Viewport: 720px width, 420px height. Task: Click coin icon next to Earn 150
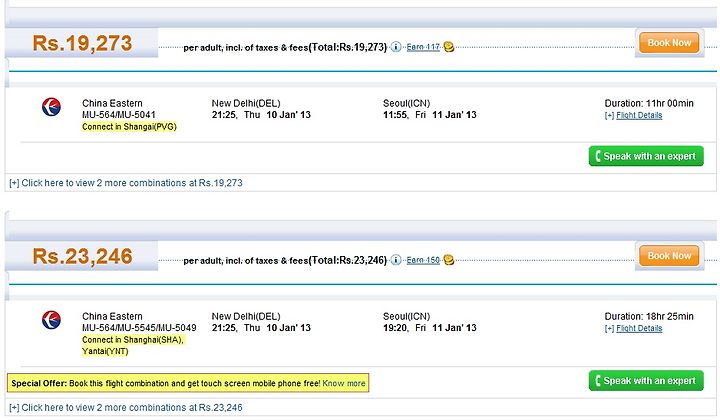click(449, 260)
